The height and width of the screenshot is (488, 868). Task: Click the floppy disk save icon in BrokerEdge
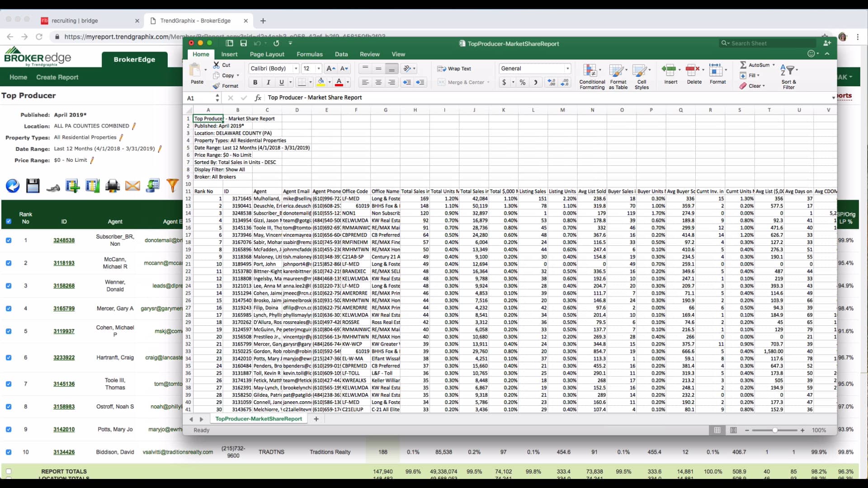click(x=33, y=186)
